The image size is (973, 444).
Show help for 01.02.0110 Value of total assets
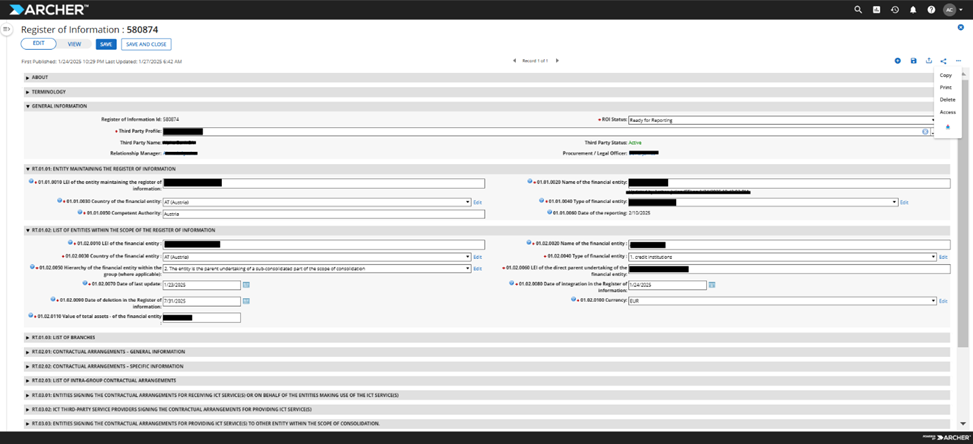[x=30, y=315]
